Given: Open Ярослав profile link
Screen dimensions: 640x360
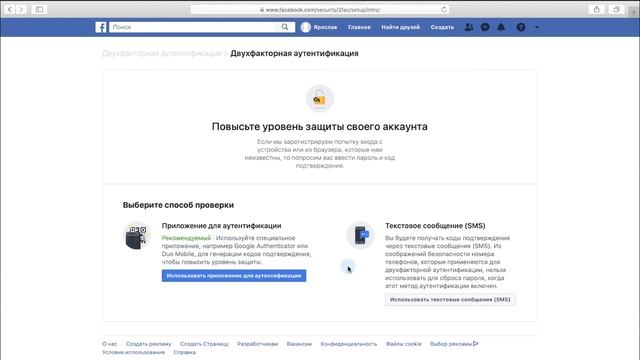Looking at the screenshot, I should click(325, 27).
